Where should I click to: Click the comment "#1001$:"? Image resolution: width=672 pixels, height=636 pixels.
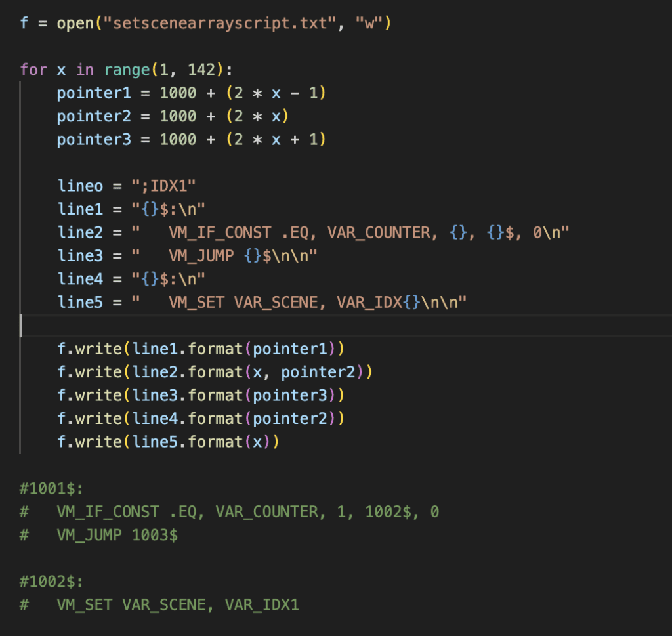click(x=51, y=488)
